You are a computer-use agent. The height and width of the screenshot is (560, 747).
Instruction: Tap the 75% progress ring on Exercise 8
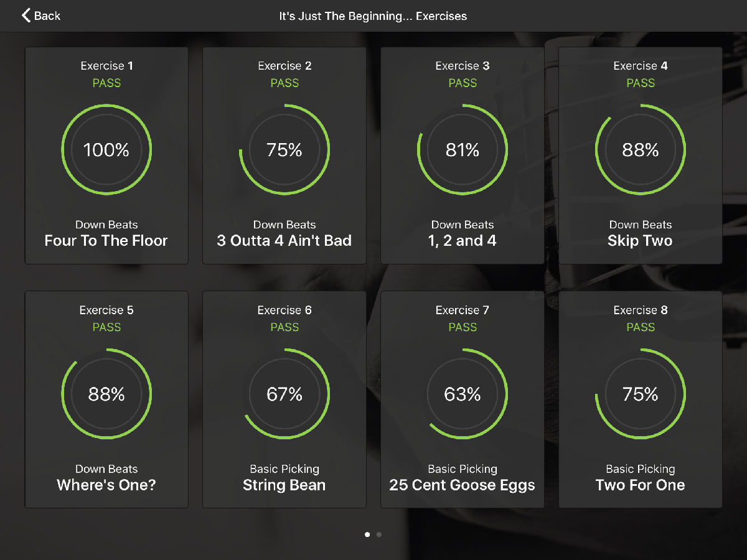641,394
